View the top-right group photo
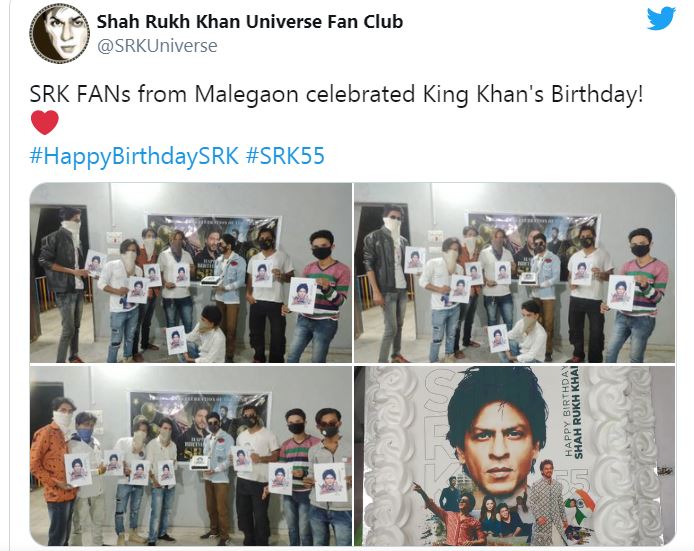 click(515, 273)
